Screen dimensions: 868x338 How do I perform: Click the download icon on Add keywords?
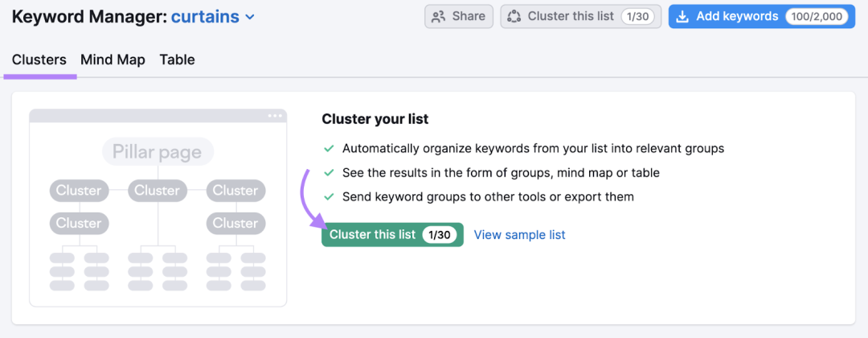click(x=682, y=17)
